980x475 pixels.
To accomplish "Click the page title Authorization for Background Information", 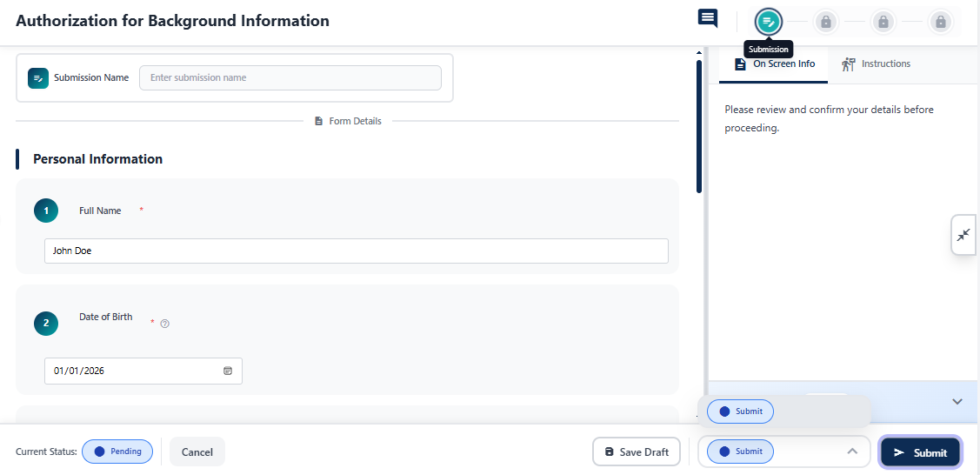I will [x=172, y=21].
